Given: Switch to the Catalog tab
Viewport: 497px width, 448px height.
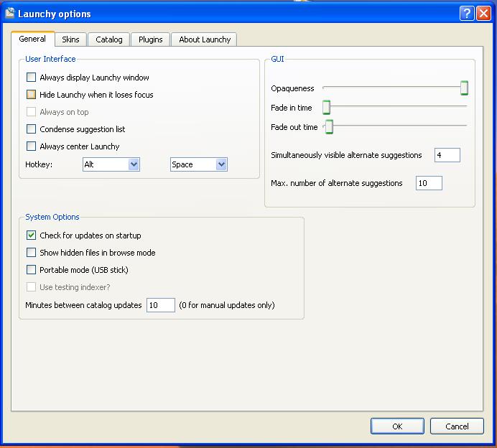Looking at the screenshot, I should [x=108, y=39].
